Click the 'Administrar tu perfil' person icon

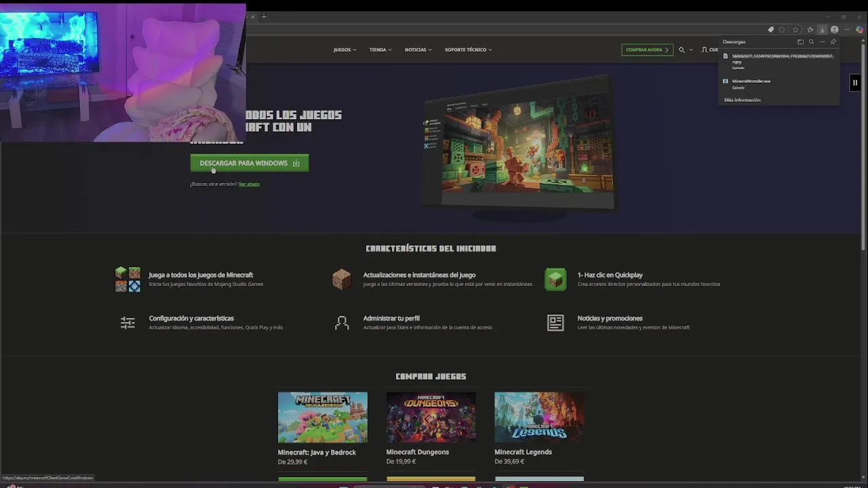pyautogui.click(x=342, y=323)
